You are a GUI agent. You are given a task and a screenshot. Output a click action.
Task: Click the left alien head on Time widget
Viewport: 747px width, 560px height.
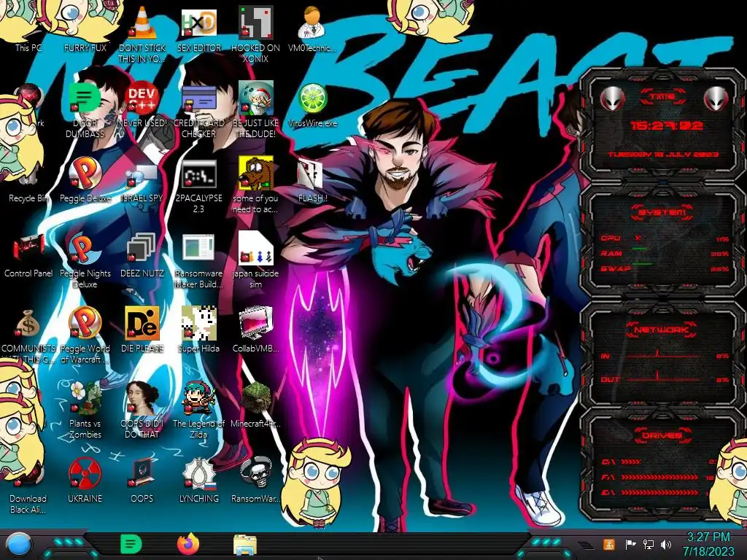pos(612,99)
